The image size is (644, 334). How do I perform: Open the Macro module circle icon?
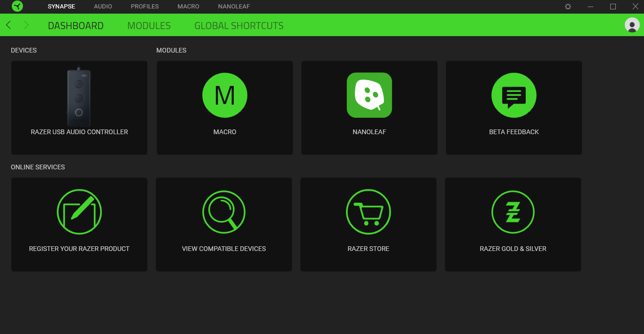[x=225, y=95]
